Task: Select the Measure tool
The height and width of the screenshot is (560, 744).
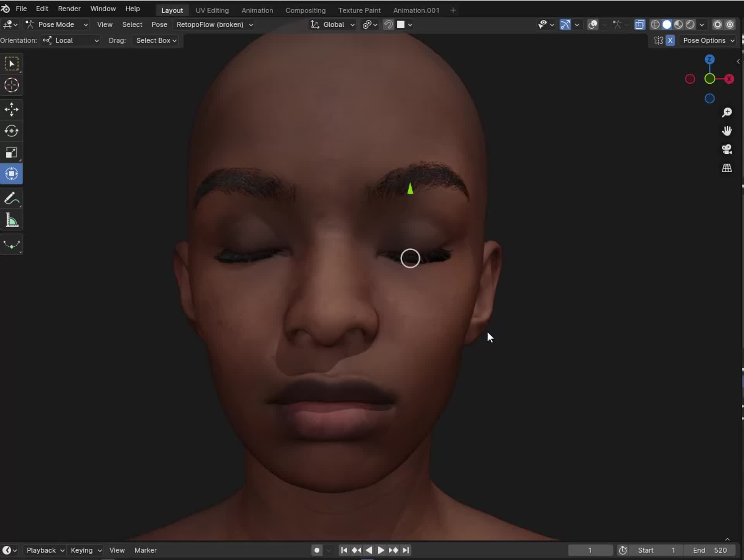Action: pyautogui.click(x=12, y=220)
